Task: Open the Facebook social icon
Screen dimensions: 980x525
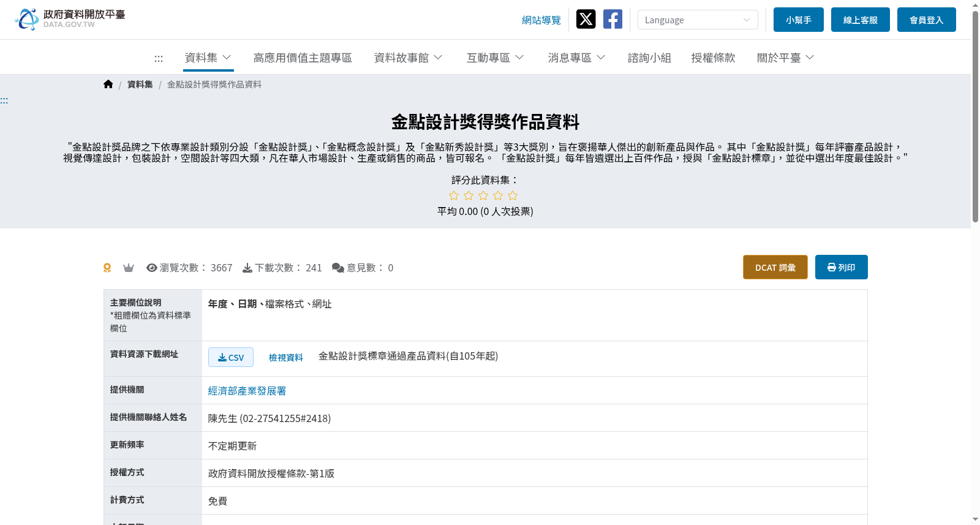Action: coord(612,19)
